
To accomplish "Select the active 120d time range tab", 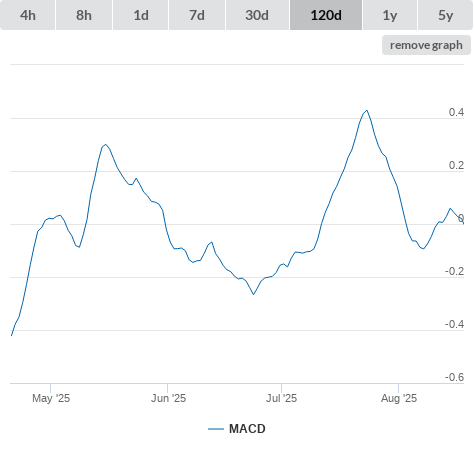I will (x=326, y=15).
